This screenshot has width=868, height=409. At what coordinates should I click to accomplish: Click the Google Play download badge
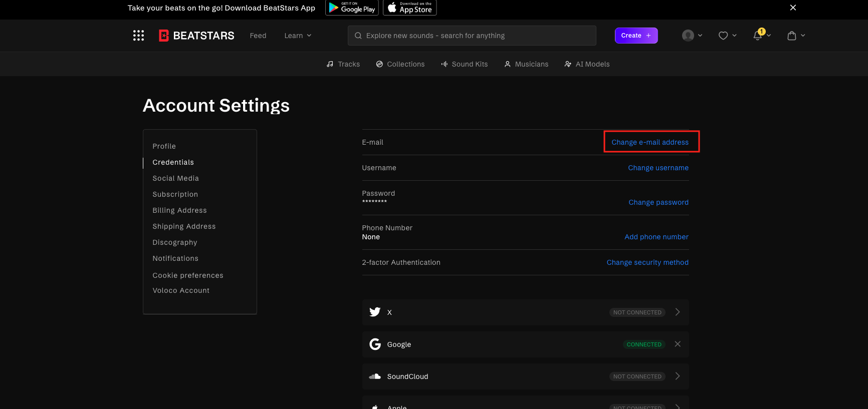click(352, 8)
